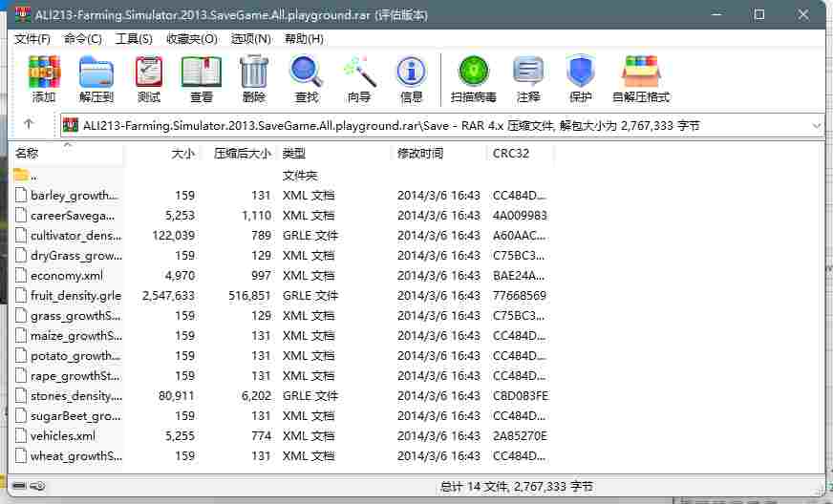Click the Add (添加) toolbar icon
The height and width of the screenshot is (504, 833).
point(44,73)
